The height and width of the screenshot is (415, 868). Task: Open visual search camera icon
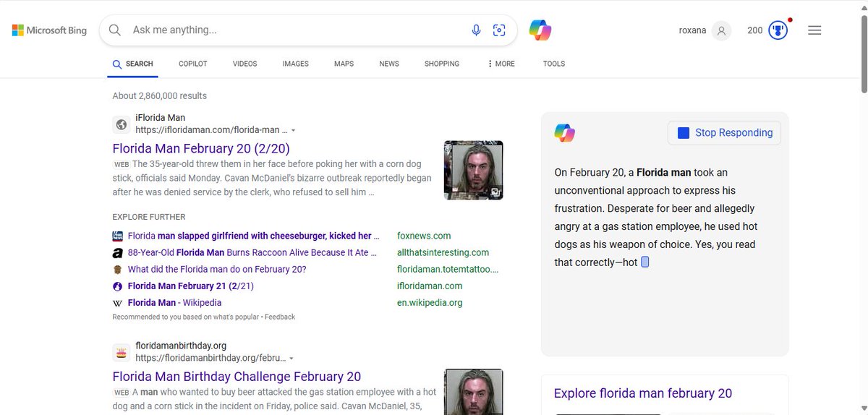pyautogui.click(x=499, y=30)
